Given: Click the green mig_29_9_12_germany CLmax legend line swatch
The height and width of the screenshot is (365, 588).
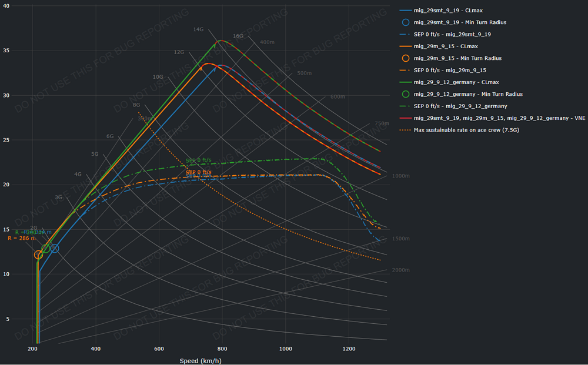Looking at the screenshot, I should coord(406,82).
